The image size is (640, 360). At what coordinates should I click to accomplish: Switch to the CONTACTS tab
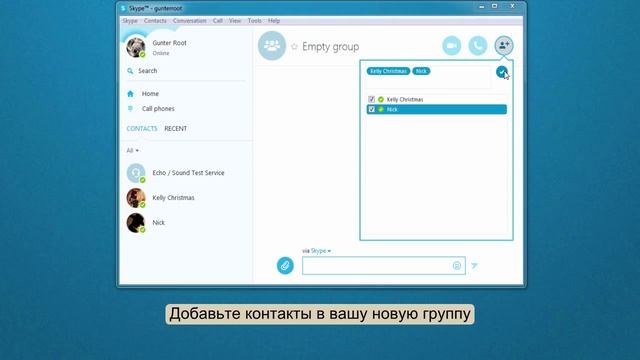click(x=142, y=129)
